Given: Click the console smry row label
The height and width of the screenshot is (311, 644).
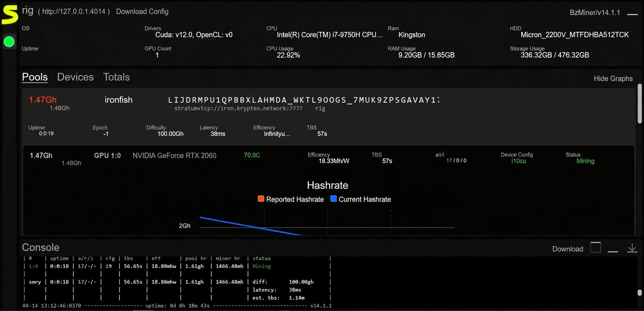Looking at the screenshot, I should pos(35,282).
